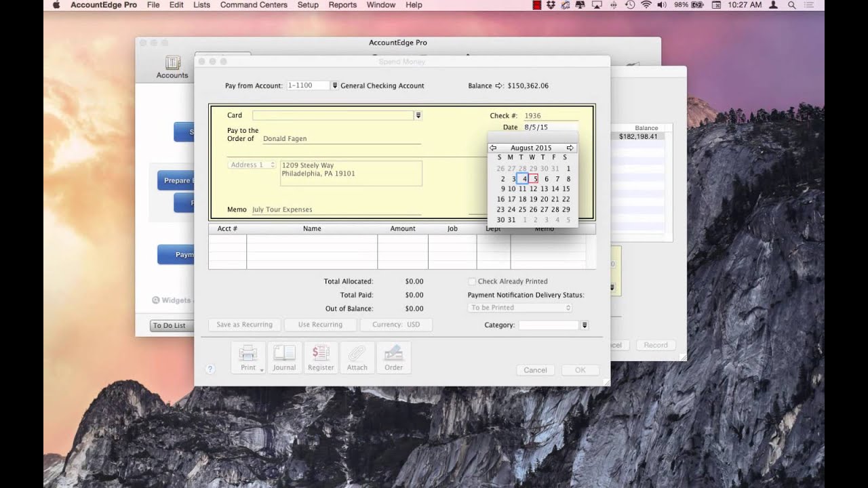The height and width of the screenshot is (488, 868).
Task: Open Spotlight search icon
Action: coord(791,5)
